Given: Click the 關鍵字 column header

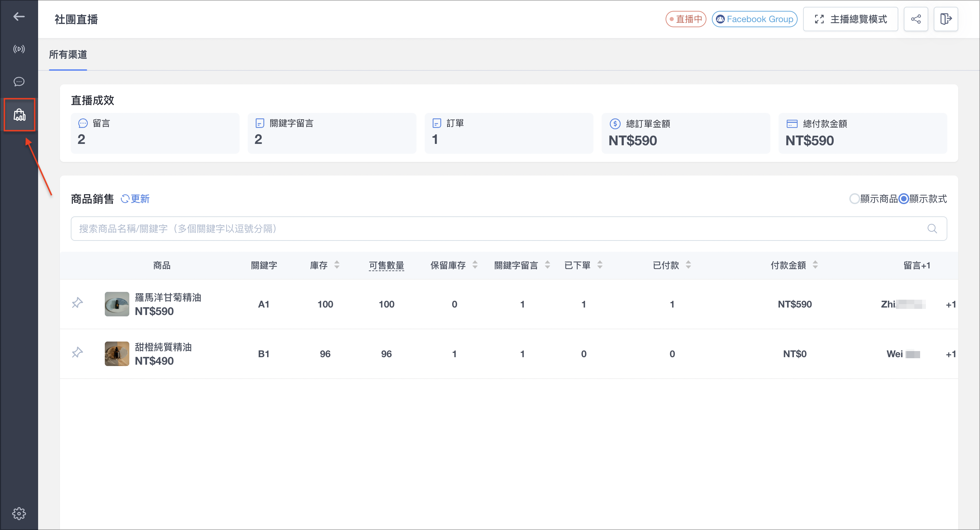Looking at the screenshot, I should pyautogui.click(x=264, y=265).
